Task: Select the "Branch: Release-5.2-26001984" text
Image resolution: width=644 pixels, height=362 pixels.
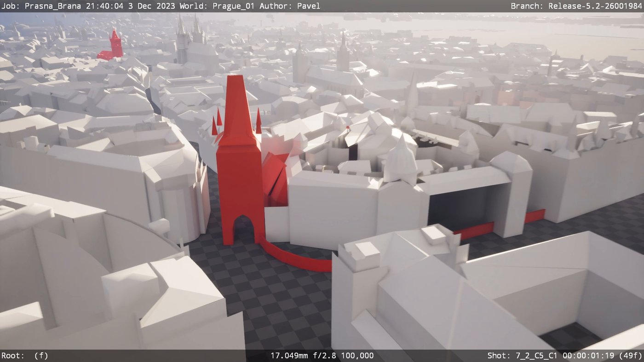Action: pyautogui.click(x=576, y=6)
